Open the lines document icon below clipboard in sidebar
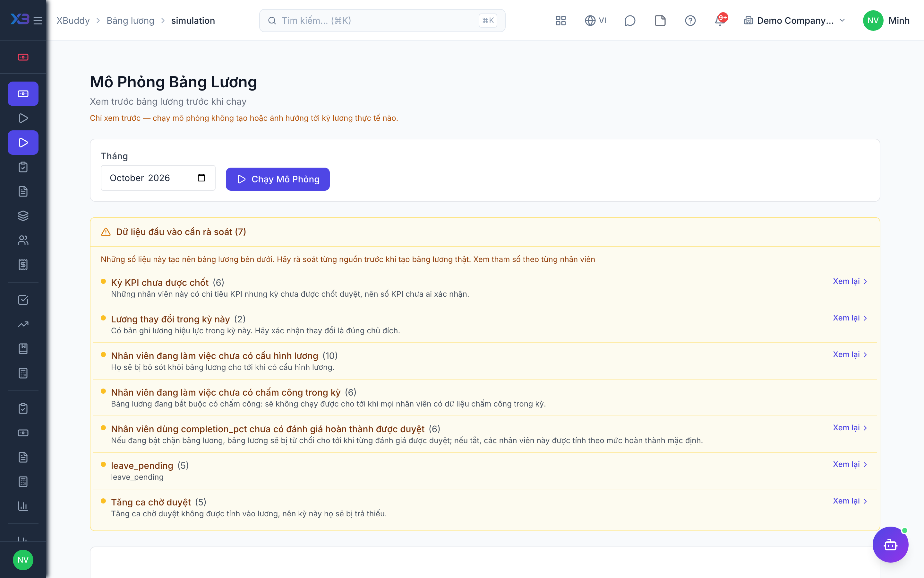 pos(23,191)
